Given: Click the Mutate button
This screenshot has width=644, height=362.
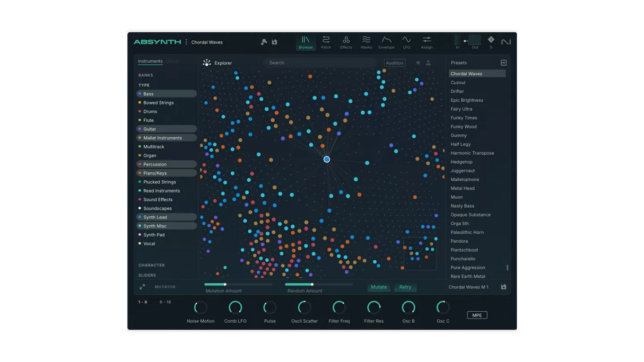Looking at the screenshot, I should [379, 287].
